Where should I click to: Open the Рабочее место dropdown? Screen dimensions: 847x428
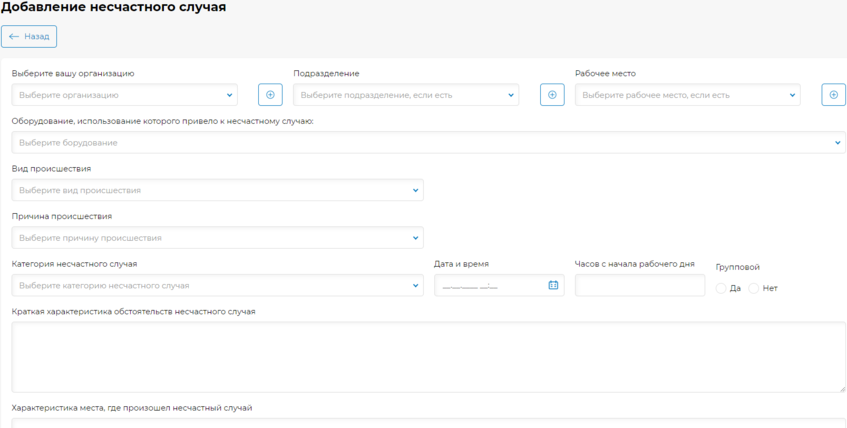(688, 95)
